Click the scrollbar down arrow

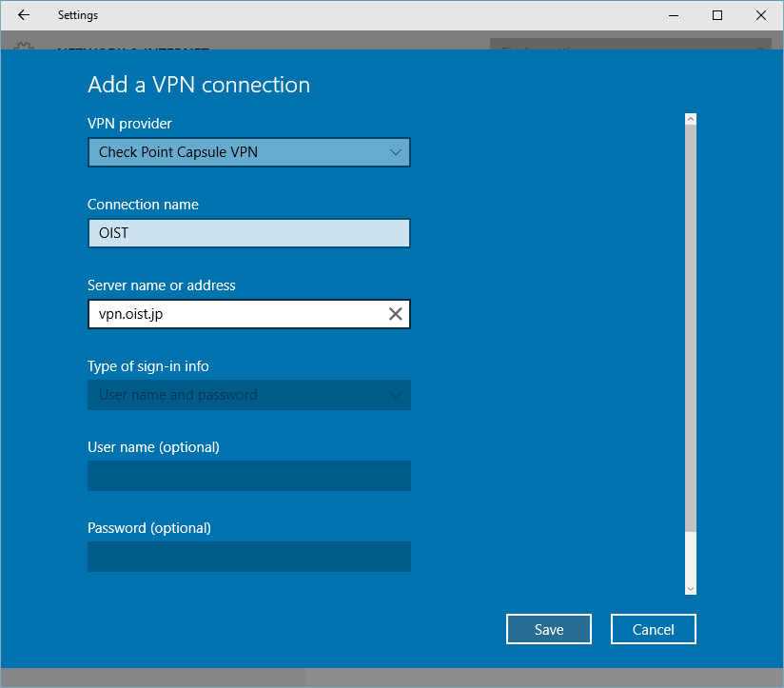pyautogui.click(x=691, y=589)
